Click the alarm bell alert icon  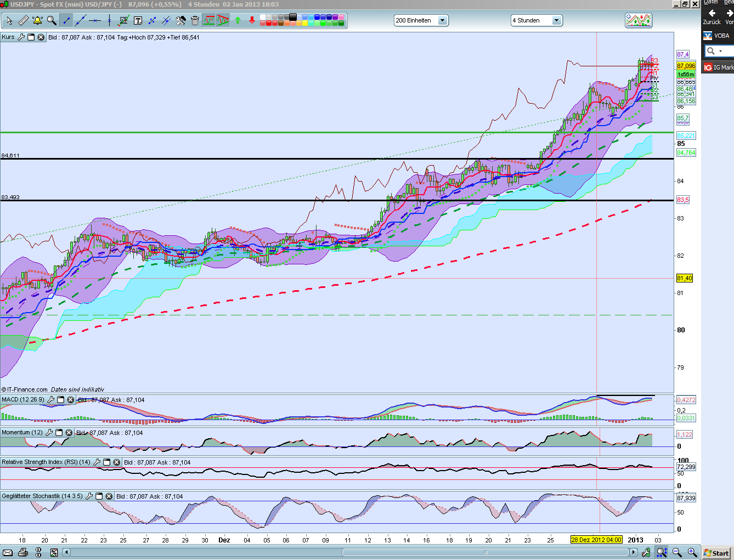coord(37,21)
